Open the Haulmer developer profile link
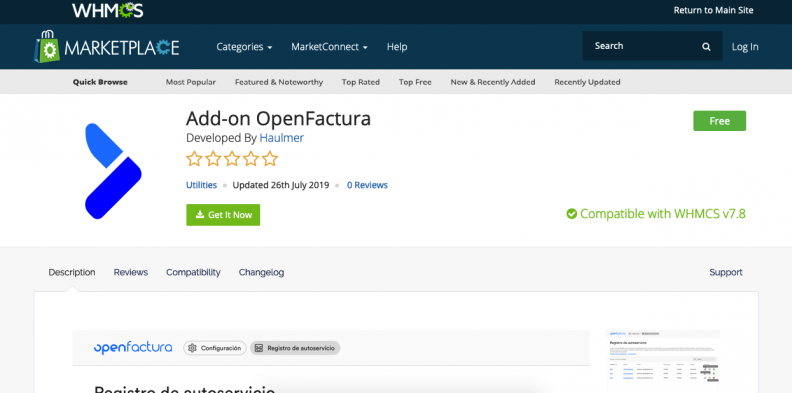Image resolution: width=792 pixels, height=393 pixels. click(281, 138)
